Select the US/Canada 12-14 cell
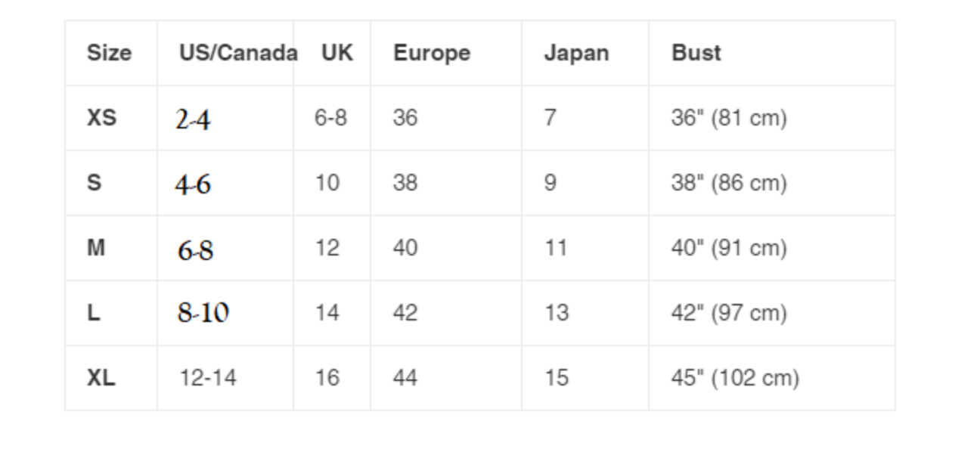 pos(207,378)
